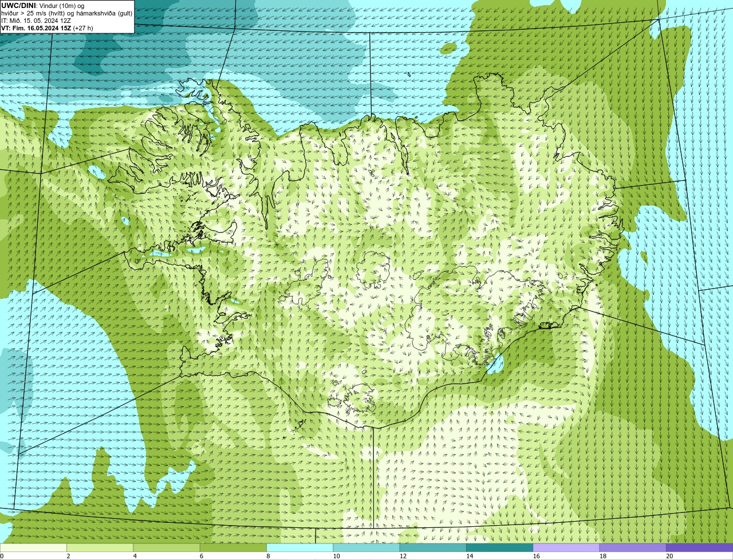The width and height of the screenshot is (733, 560).
Task: Select the 10–12 m/s turquoise legend swatch
Action: tap(366, 547)
